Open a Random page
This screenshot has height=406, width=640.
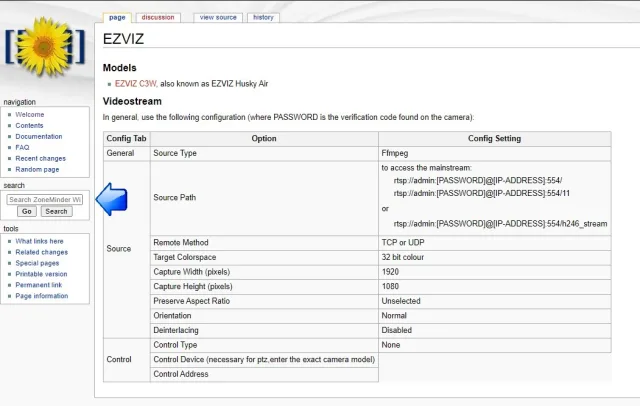click(37, 169)
